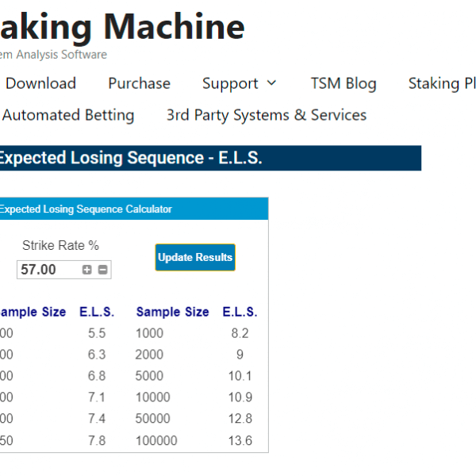Select sample size 50000 cell
The width and height of the screenshot is (476, 476).
(152, 419)
